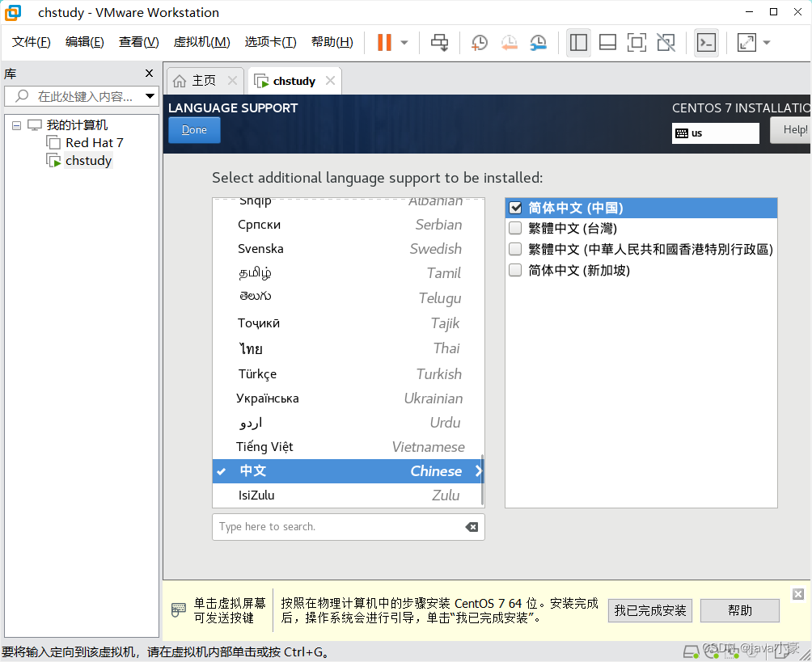
Task: Click the language search input field
Action: (349, 527)
